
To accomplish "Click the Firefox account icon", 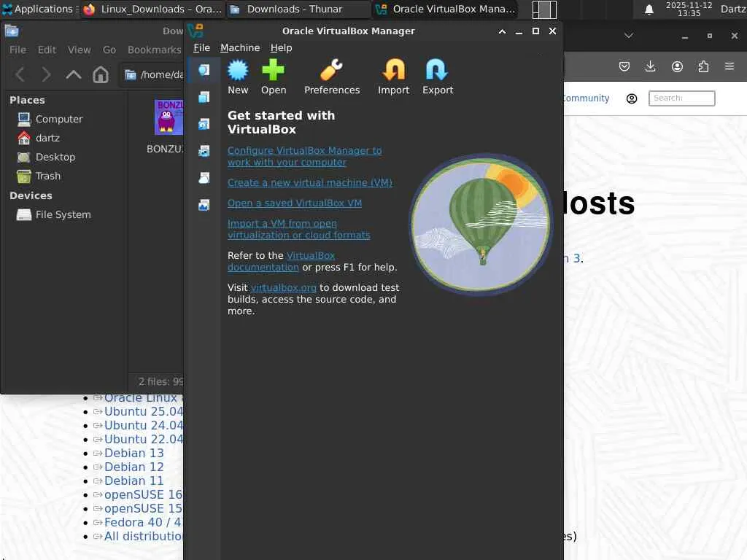I will (x=677, y=66).
